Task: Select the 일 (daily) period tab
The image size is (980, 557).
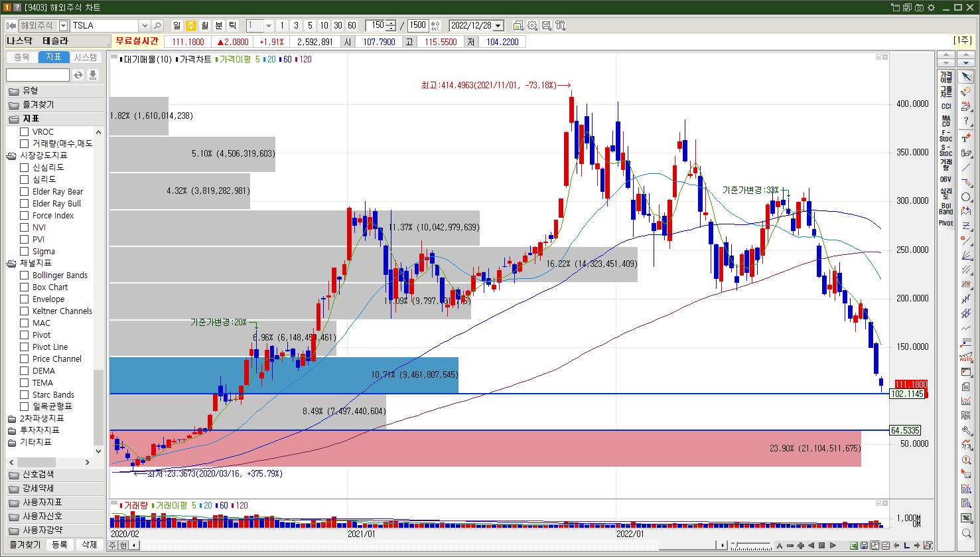Action: (176, 26)
